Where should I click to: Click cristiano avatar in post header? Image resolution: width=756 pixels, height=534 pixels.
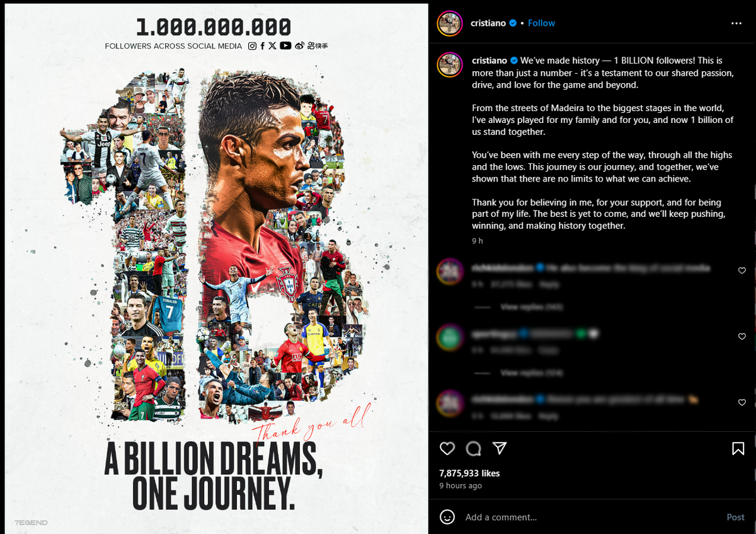point(450,23)
